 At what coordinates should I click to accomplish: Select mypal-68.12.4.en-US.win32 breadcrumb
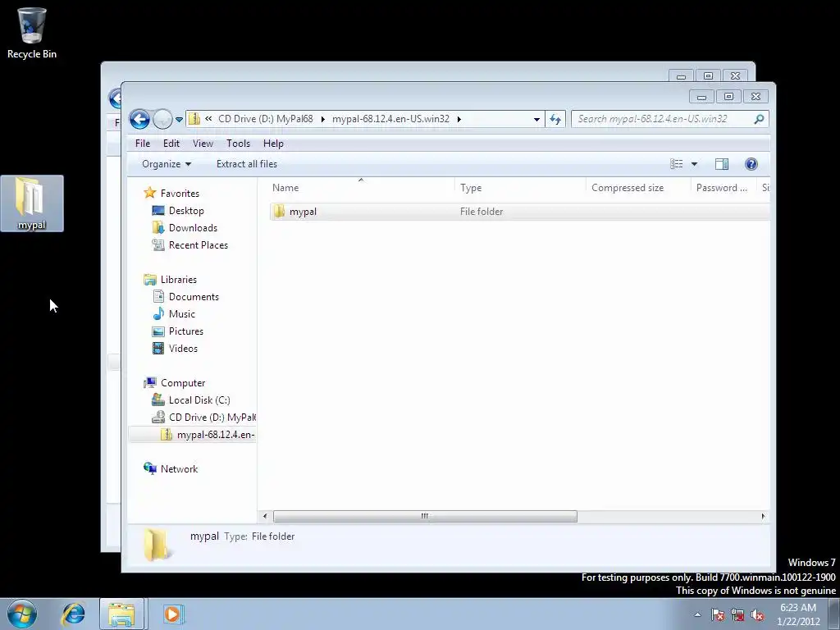click(390, 119)
